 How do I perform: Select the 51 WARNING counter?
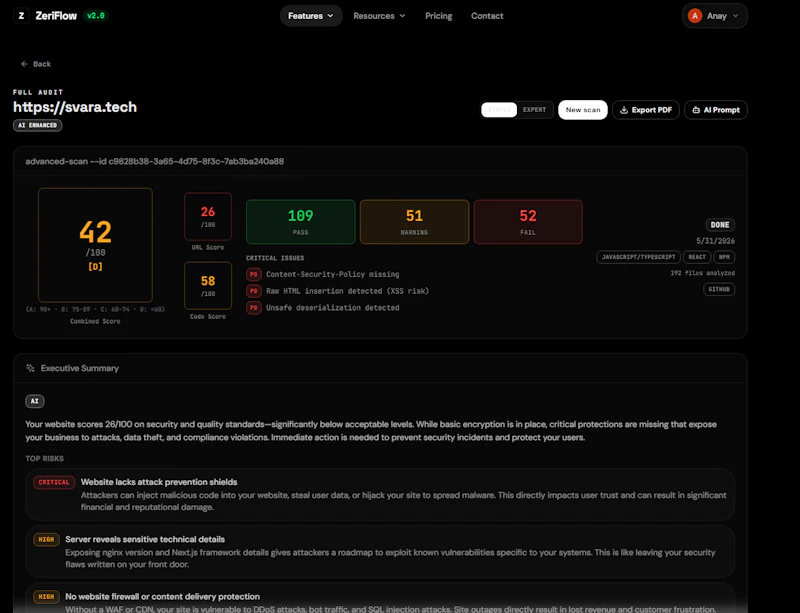(x=414, y=222)
